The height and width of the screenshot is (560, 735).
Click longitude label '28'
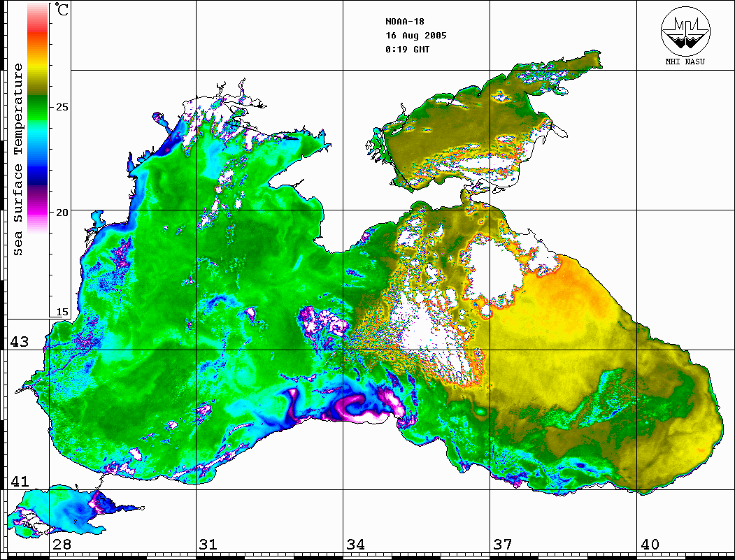coord(62,545)
